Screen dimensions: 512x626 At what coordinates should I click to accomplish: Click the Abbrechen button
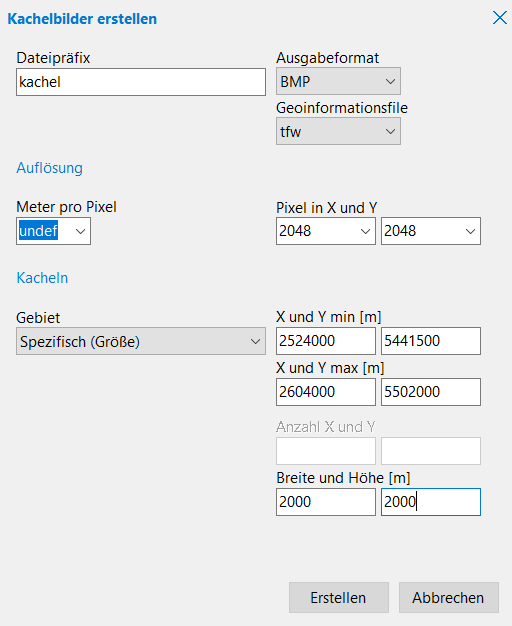click(448, 598)
